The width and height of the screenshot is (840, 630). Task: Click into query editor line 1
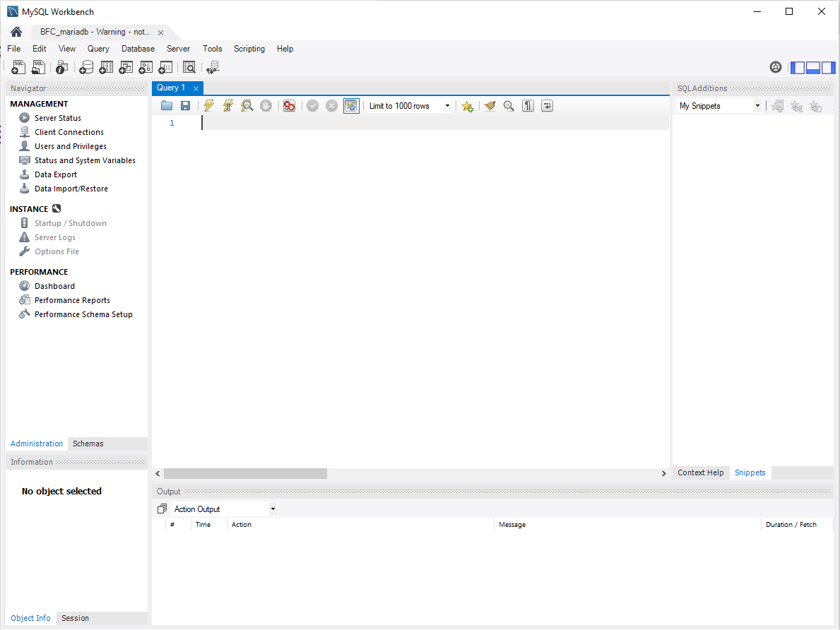pos(435,123)
